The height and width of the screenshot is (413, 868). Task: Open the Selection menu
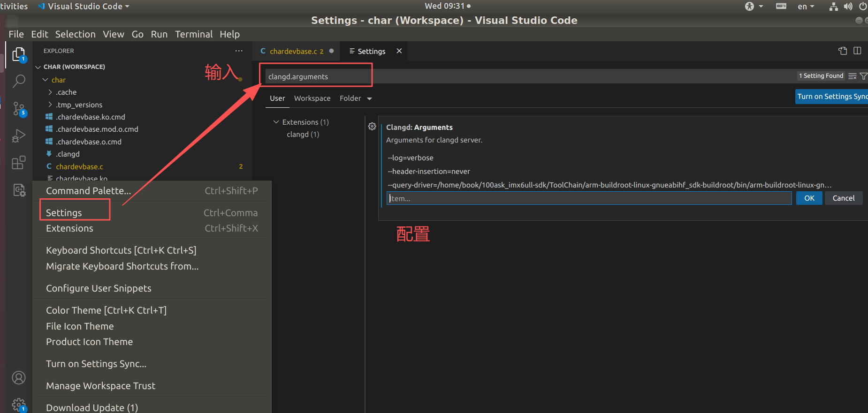click(x=75, y=34)
